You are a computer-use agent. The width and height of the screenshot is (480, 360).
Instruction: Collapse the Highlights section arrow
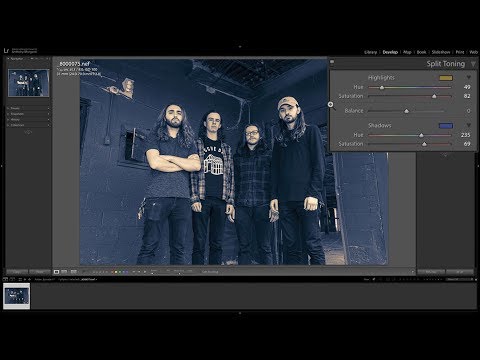468,78
